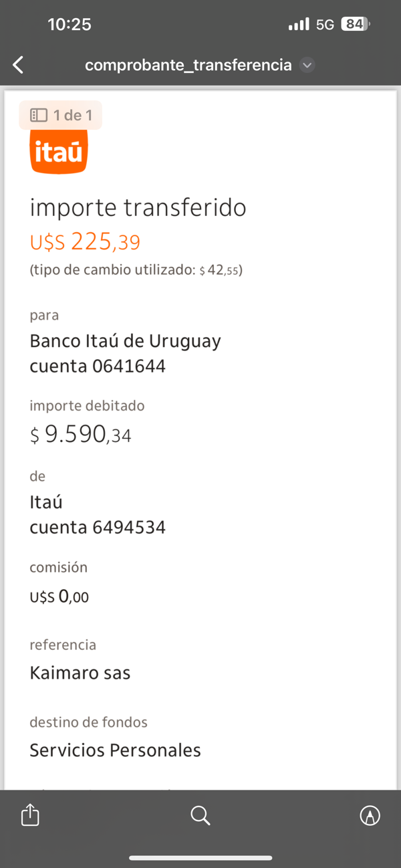Tap the transferred amount U$S 225,39
The height and width of the screenshot is (868, 401).
pyautogui.click(x=85, y=241)
